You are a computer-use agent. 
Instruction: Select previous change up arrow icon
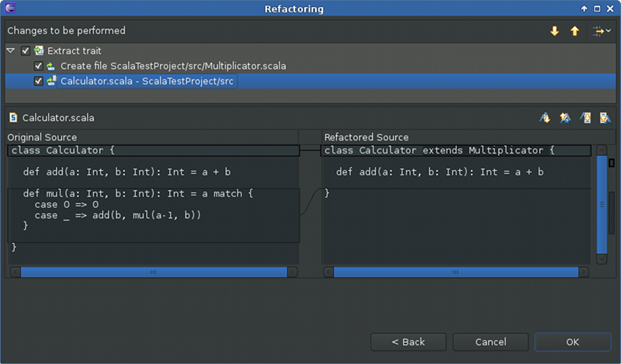pyautogui.click(x=574, y=31)
